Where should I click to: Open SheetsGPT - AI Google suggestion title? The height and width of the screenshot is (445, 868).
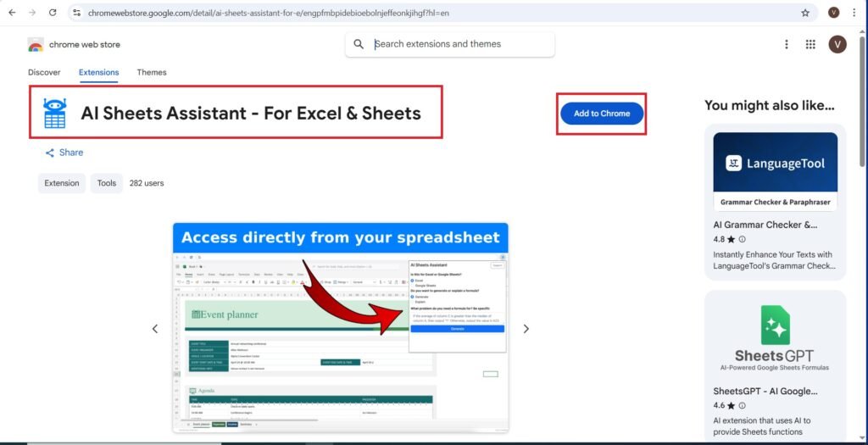(765, 392)
